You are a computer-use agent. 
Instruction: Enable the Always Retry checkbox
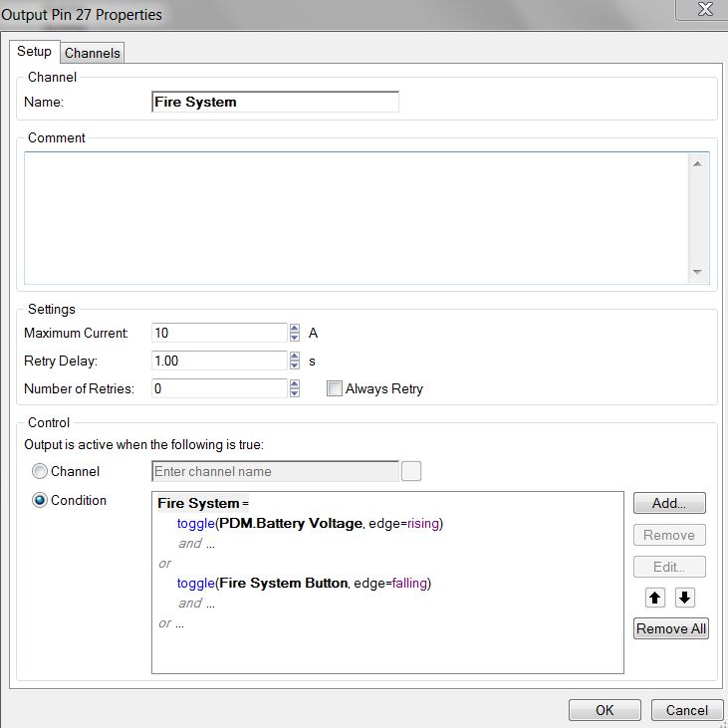(x=335, y=389)
